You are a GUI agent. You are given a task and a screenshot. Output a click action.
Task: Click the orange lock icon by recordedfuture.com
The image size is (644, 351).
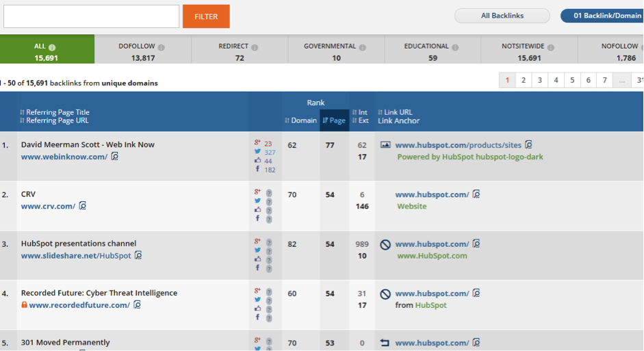pyautogui.click(x=25, y=305)
